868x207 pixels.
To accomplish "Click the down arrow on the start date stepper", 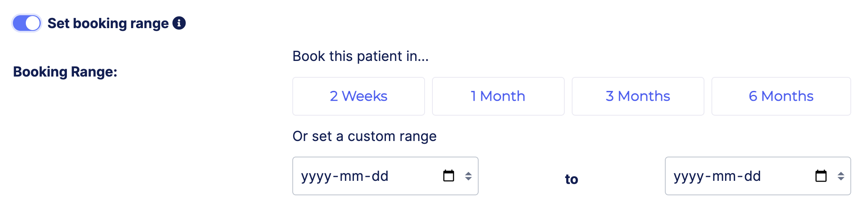I will tap(468, 179).
